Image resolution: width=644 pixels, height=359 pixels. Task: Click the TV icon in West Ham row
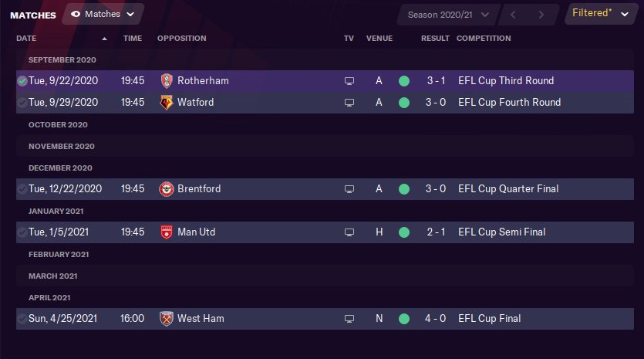tap(349, 319)
